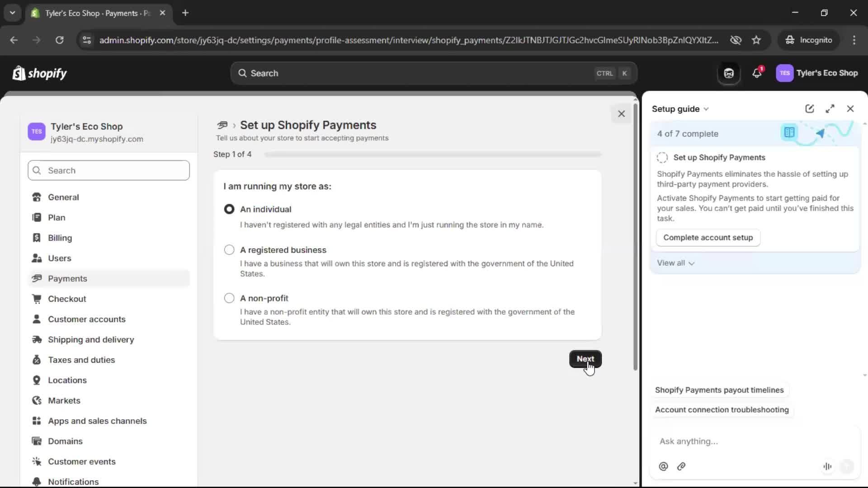The image size is (868, 488).
Task: Click the Step 1 of 4 progress bar
Action: coord(433,155)
